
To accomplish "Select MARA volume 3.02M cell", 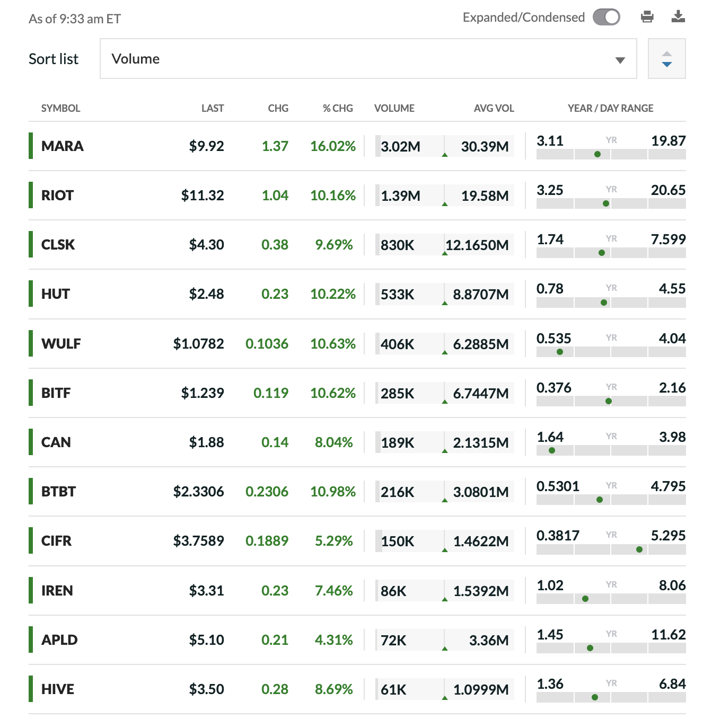I will tap(400, 147).
